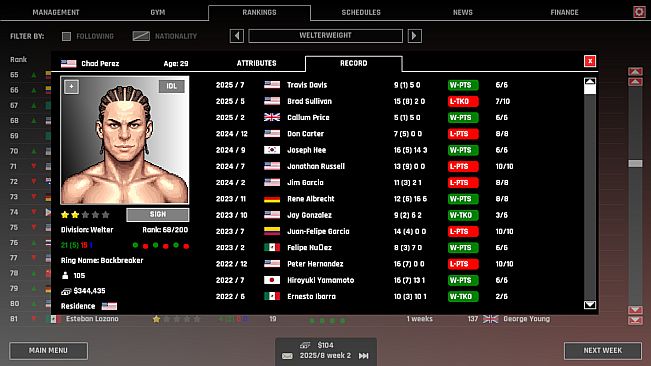This screenshot has width=651, height=366.
Task: Click the rankings scrollbar handle
Action: pos(635,163)
